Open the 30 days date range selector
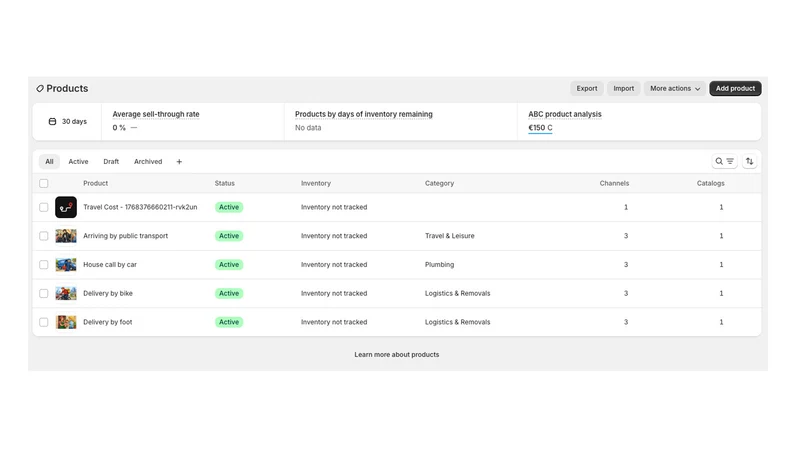The width and height of the screenshot is (800, 450). pos(67,121)
